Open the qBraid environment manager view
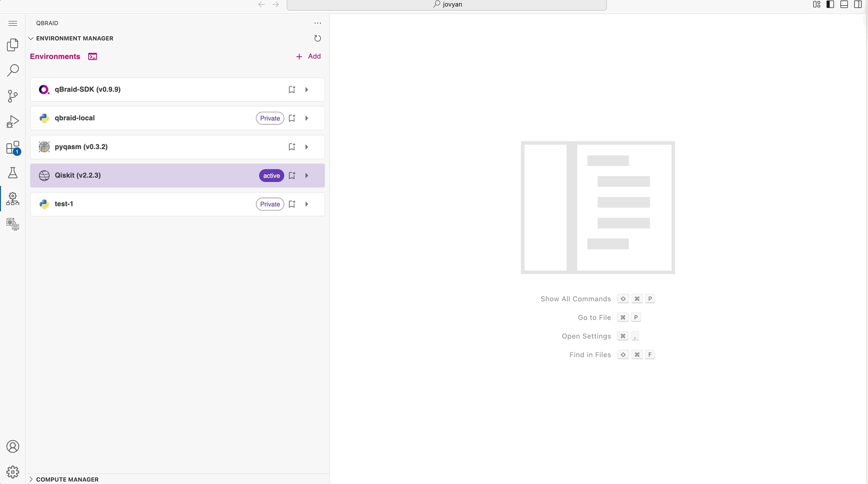 13,198
